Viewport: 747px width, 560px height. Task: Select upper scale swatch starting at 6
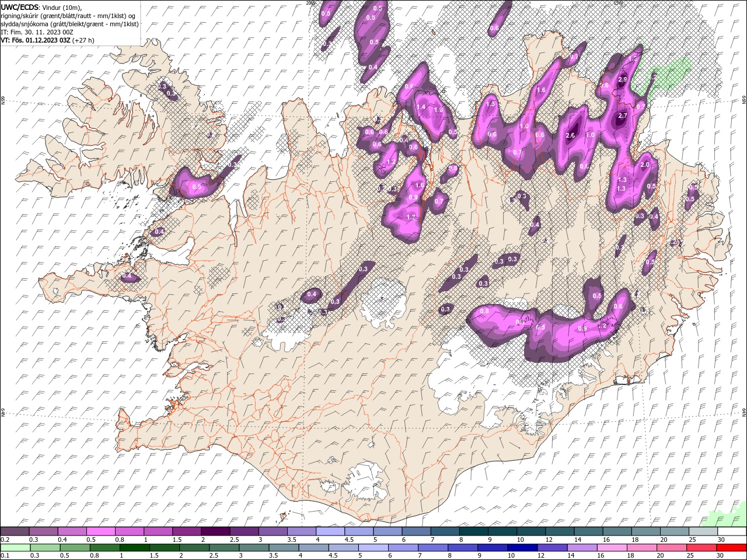coord(416,531)
